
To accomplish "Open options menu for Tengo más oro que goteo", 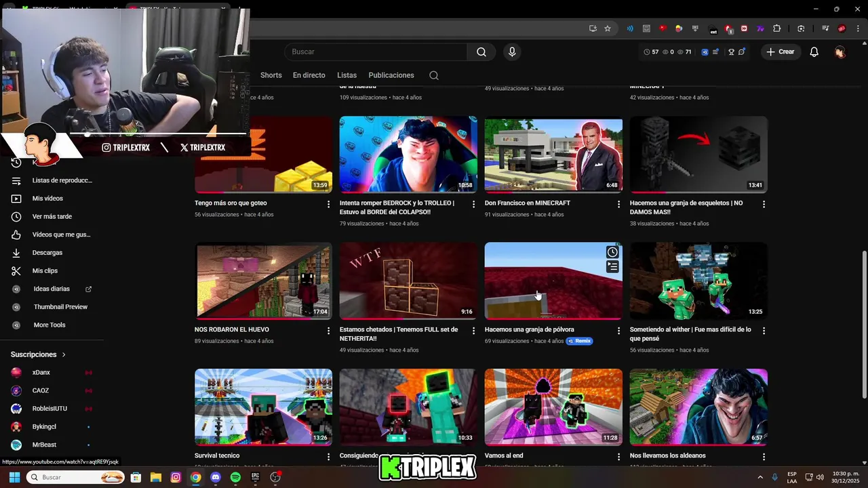I will click(x=329, y=204).
